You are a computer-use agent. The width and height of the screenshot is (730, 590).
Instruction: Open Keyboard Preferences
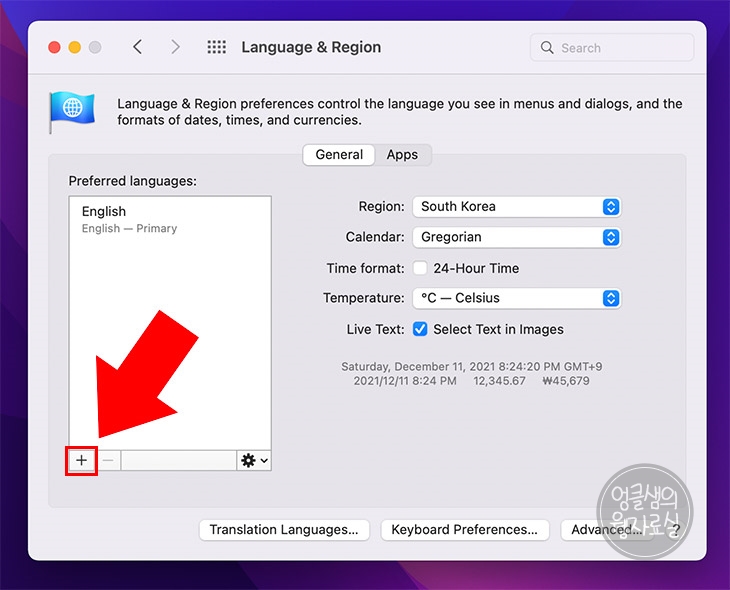[465, 530]
